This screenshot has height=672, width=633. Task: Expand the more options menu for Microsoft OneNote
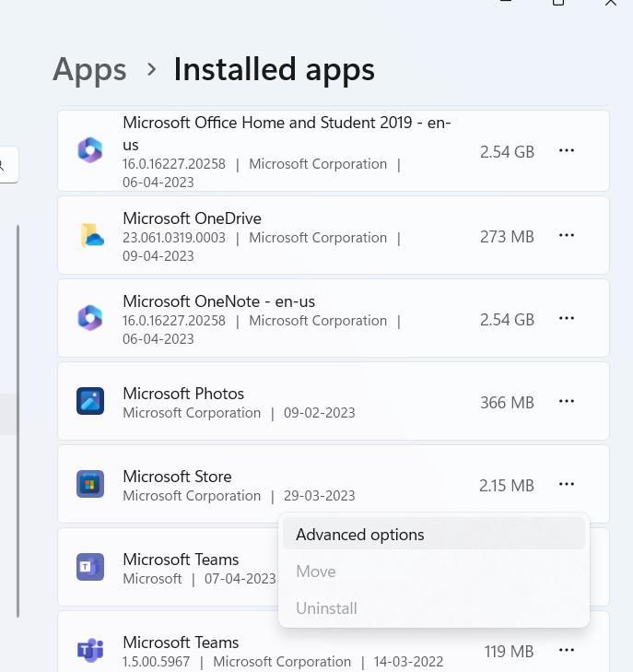tap(567, 319)
